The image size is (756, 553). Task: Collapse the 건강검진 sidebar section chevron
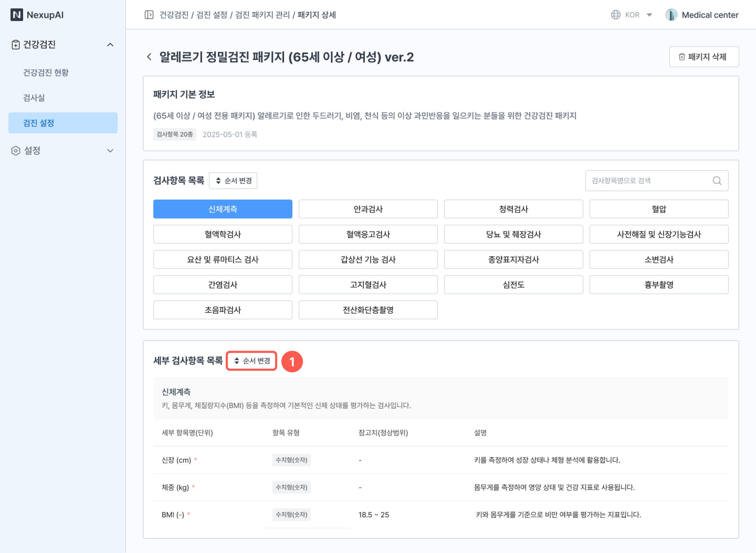110,45
